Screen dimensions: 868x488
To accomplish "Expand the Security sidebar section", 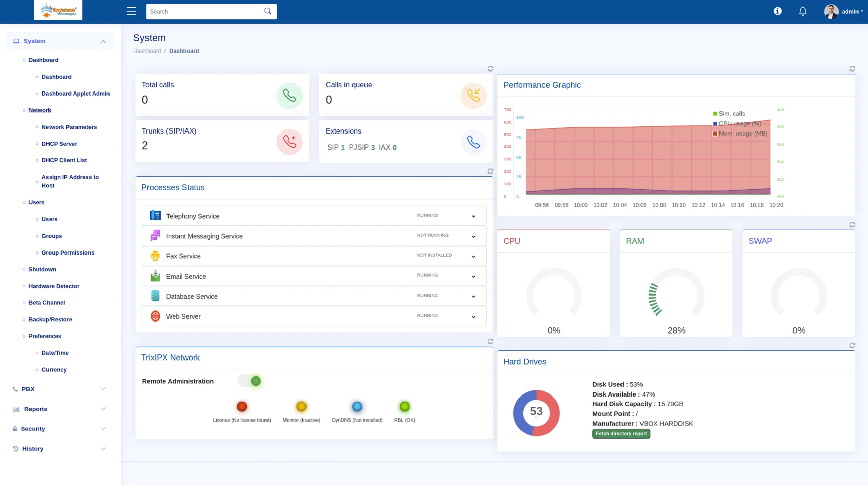I will coord(60,429).
